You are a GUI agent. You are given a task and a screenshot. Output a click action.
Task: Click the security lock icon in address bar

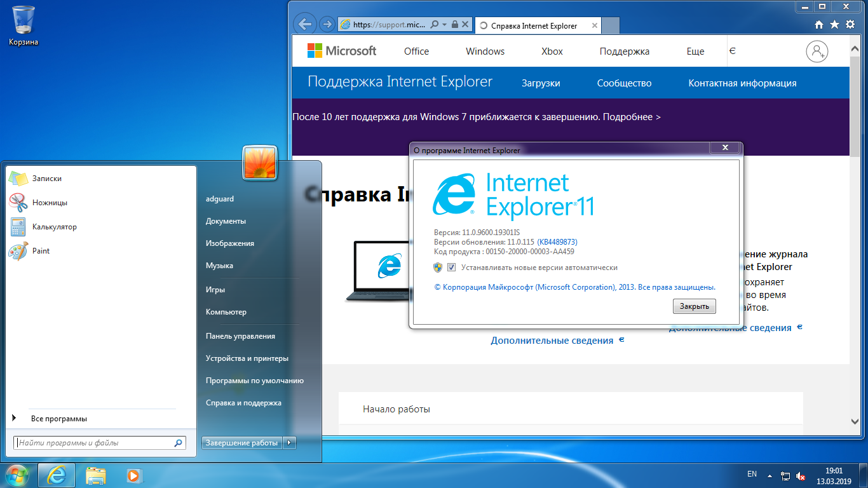[454, 25]
